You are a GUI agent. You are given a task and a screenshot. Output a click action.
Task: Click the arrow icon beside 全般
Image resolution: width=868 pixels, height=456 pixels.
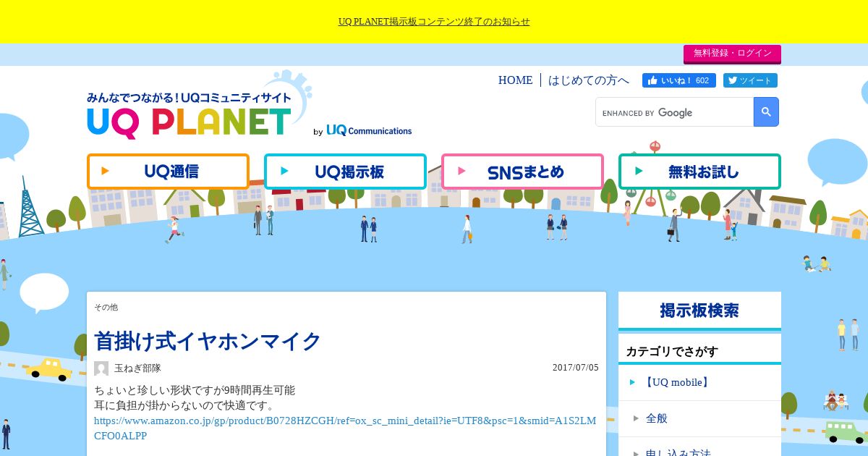point(636,418)
